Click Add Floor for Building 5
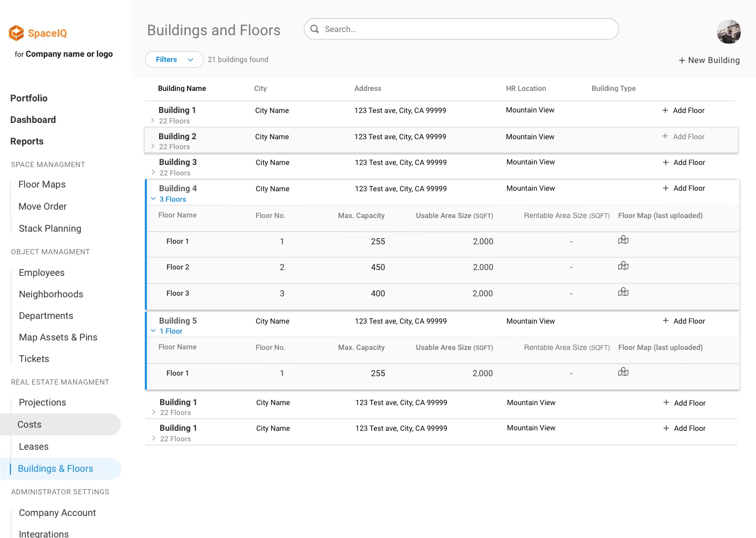The width and height of the screenshot is (756, 538). coord(684,321)
